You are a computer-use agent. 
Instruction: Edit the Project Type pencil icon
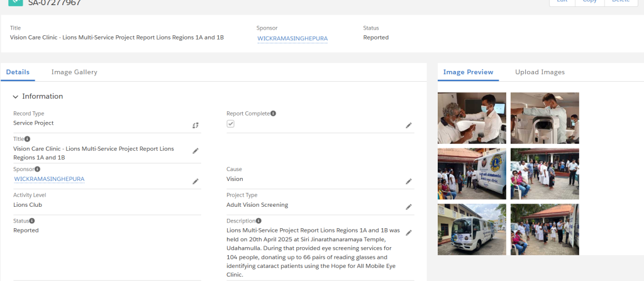pyautogui.click(x=409, y=207)
